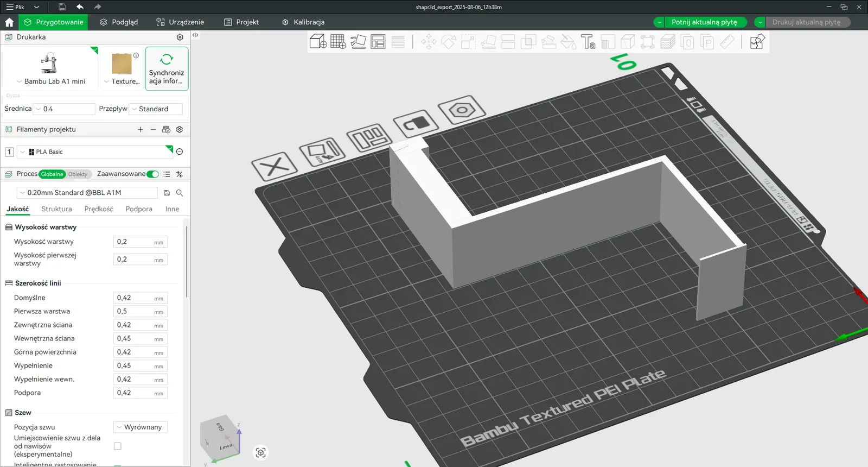Open the Assembly view puzzle icon
Screen dimensions: 868x467
[x=757, y=42]
